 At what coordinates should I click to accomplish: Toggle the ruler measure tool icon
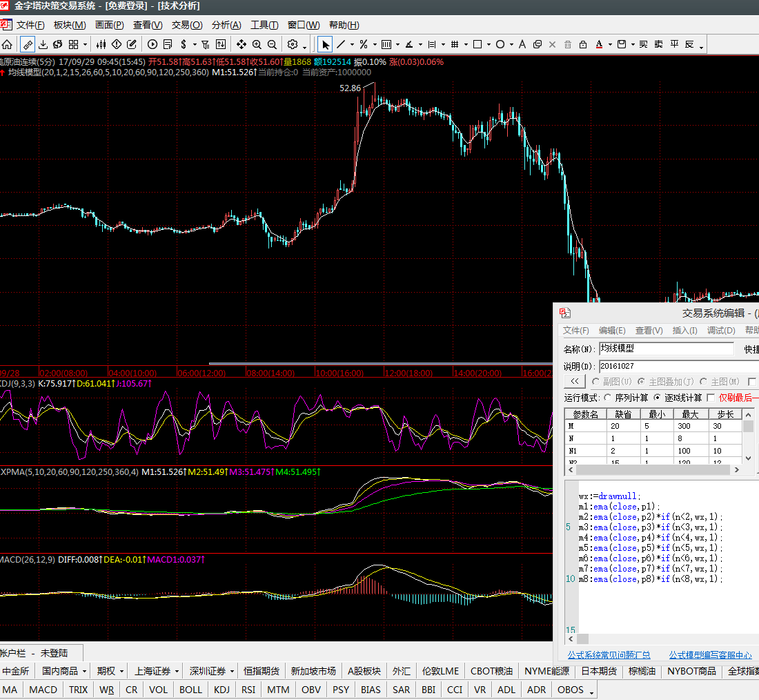(28, 45)
